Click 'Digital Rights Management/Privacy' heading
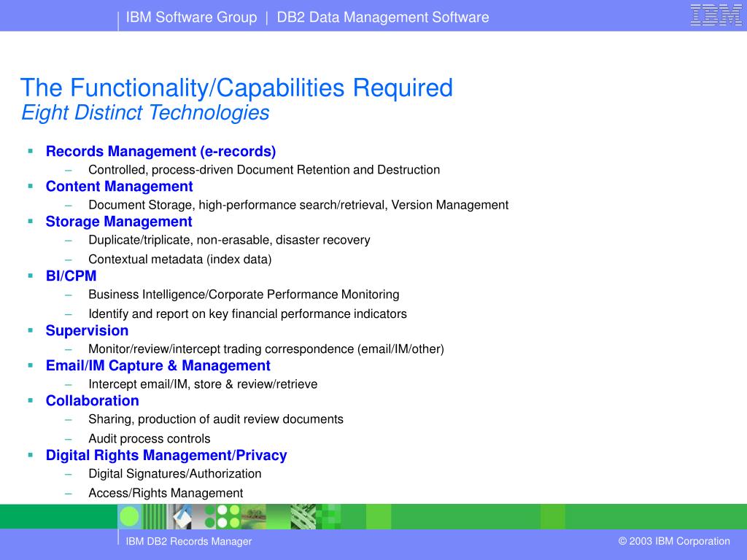Screen dimensions: 747x560 tap(166, 456)
